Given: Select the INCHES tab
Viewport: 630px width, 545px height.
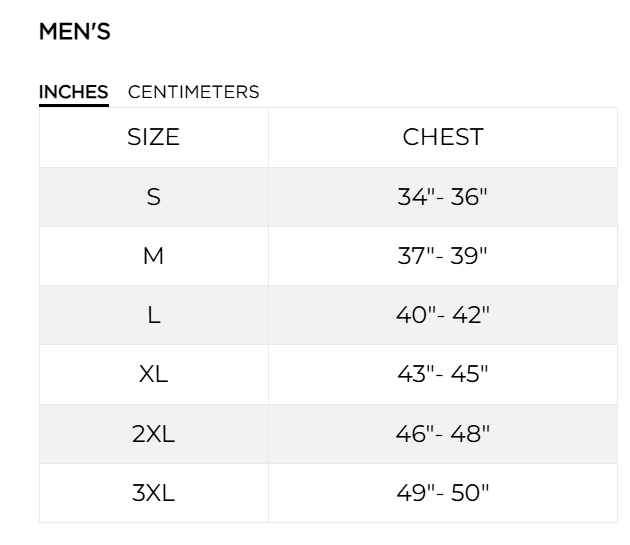Looking at the screenshot, I should pos(73,92).
